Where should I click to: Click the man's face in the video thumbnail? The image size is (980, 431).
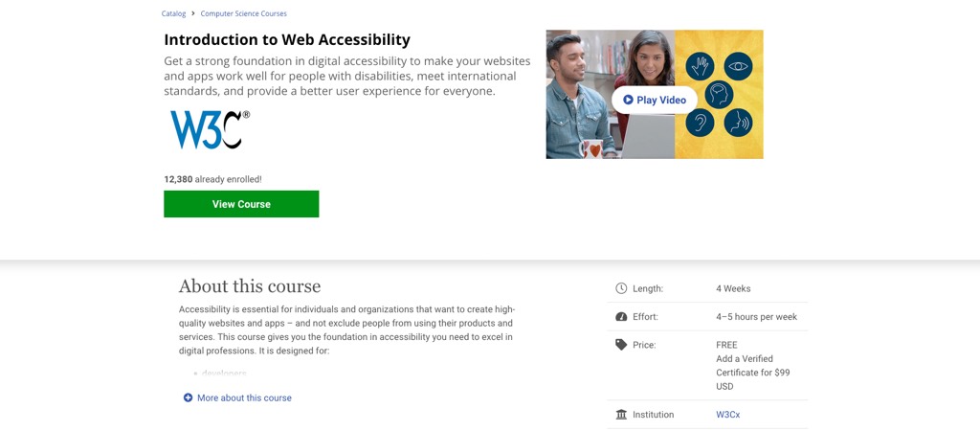(577, 69)
